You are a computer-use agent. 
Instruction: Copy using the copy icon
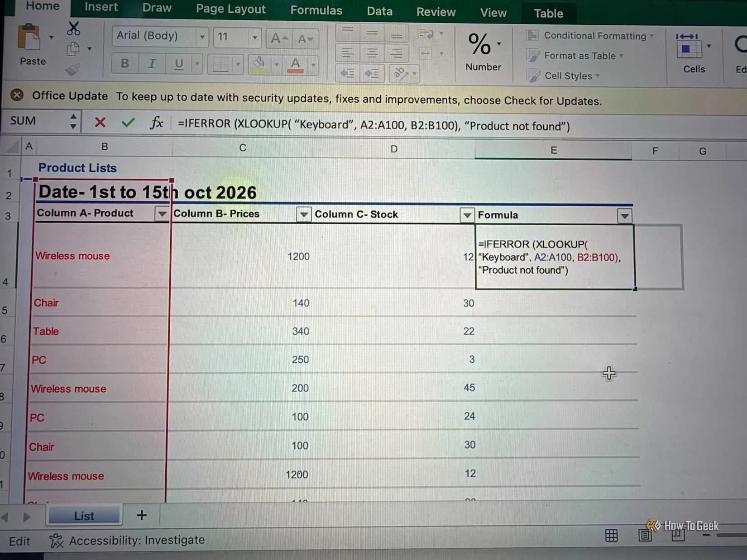73,48
